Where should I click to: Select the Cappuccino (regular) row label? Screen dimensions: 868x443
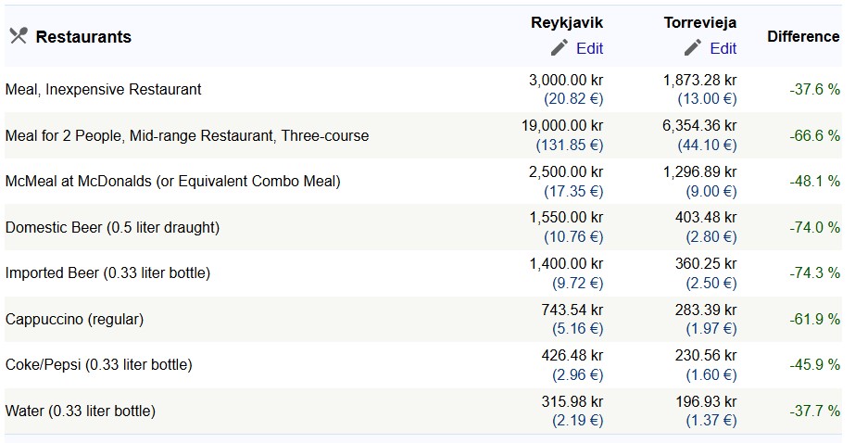[x=75, y=320]
